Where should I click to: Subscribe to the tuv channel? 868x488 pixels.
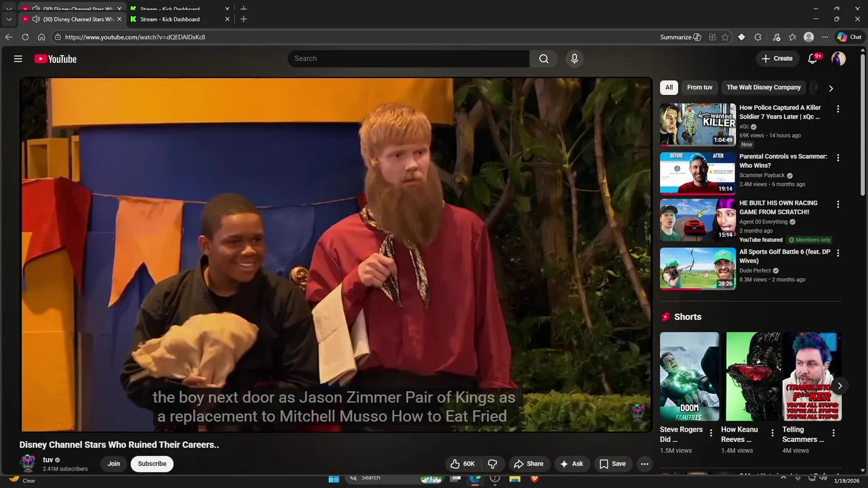(152, 464)
